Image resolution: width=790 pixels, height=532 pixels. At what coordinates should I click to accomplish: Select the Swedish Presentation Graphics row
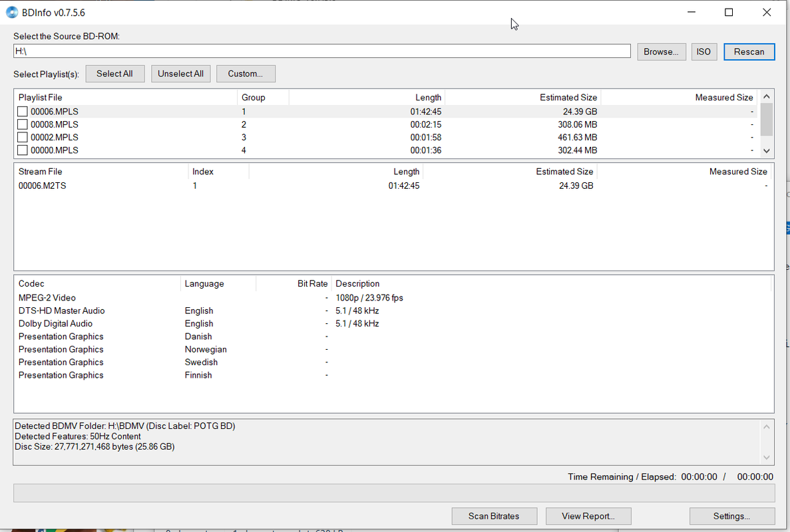click(393, 362)
